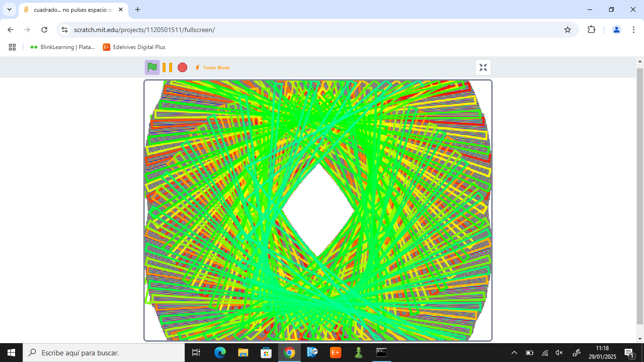Screen dimensions: 644x362
Task: Pause the running Scratch project
Action: (x=167, y=67)
